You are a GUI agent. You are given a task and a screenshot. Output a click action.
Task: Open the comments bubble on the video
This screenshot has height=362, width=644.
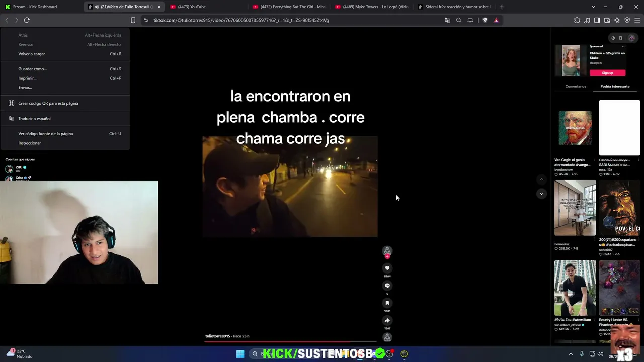click(x=387, y=286)
